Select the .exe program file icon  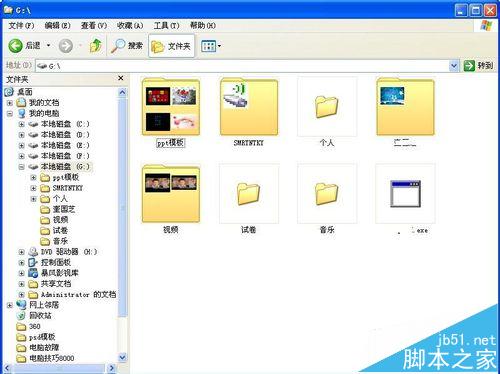tap(405, 194)
